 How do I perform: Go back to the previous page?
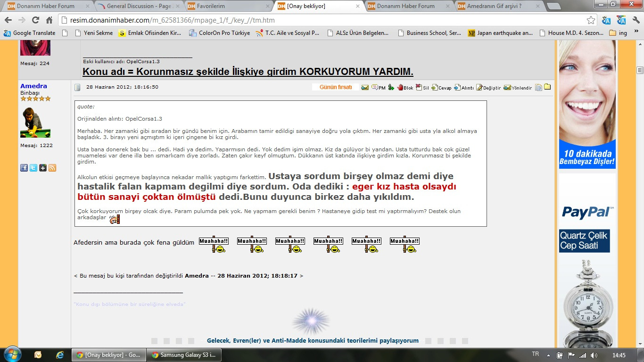pyautogui.click(x=8, y=20)
